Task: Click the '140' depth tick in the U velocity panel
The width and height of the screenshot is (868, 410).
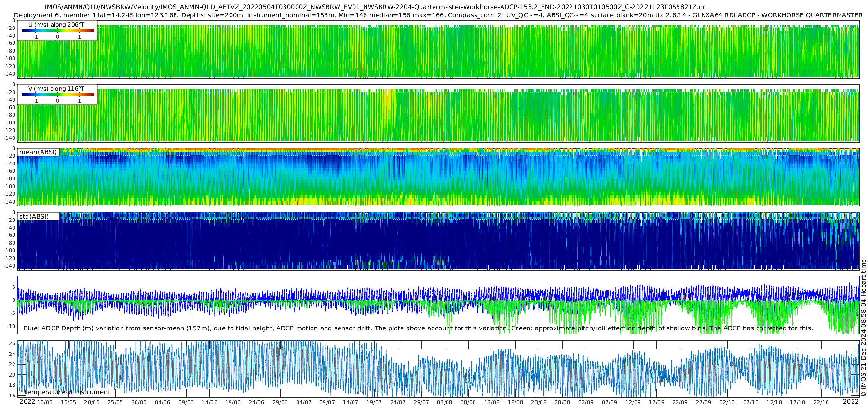Action: 11,74
